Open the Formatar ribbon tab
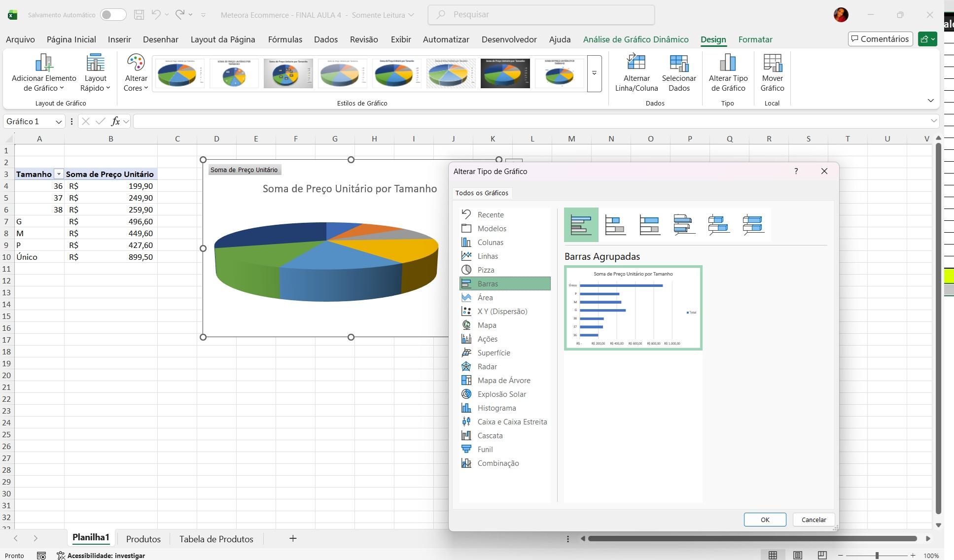 [755, 39]
